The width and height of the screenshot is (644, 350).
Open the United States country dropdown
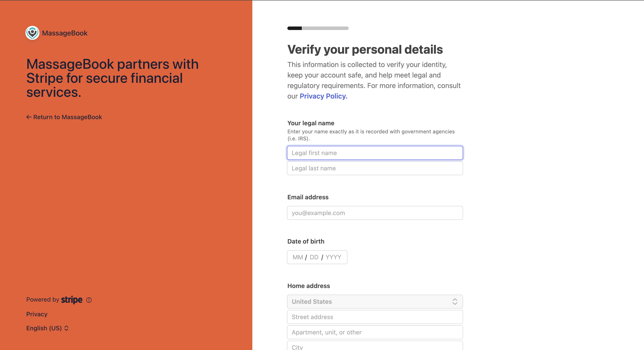coord(375,302)
